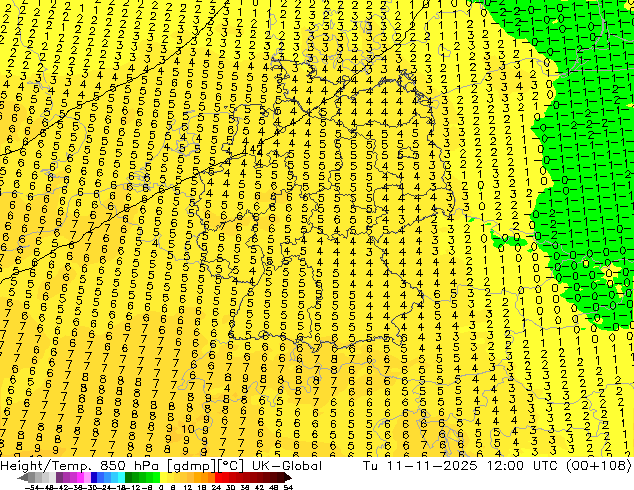Click the yellow swatch at 0 in the legend
Image resolution: width=634 pixels, height=490 pixels.
point(163,477)
